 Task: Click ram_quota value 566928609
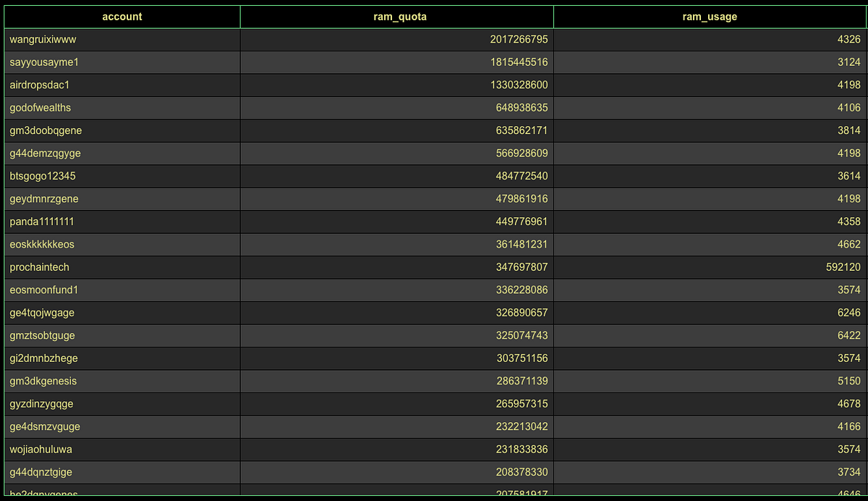[x=522, y=153]
